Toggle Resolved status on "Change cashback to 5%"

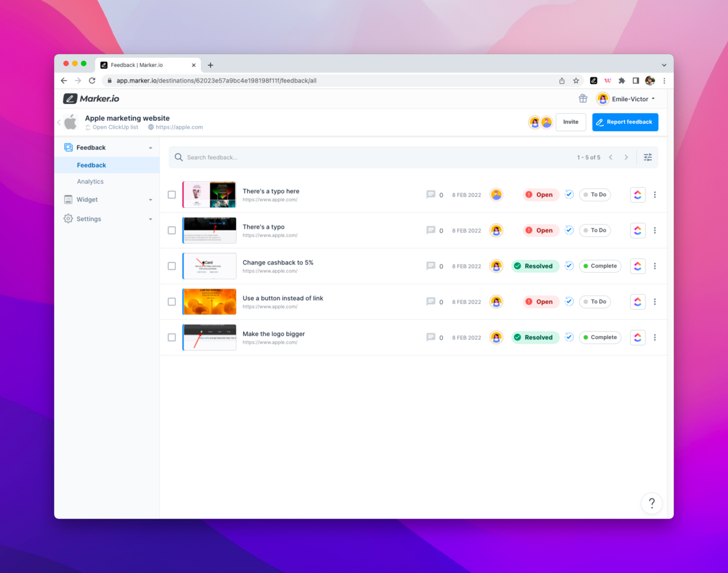[535, 266]
